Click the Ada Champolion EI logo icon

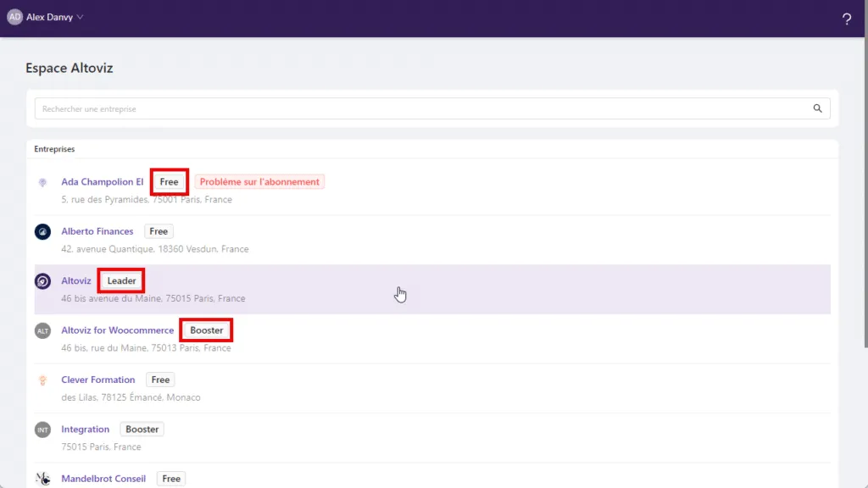point(42,182)
